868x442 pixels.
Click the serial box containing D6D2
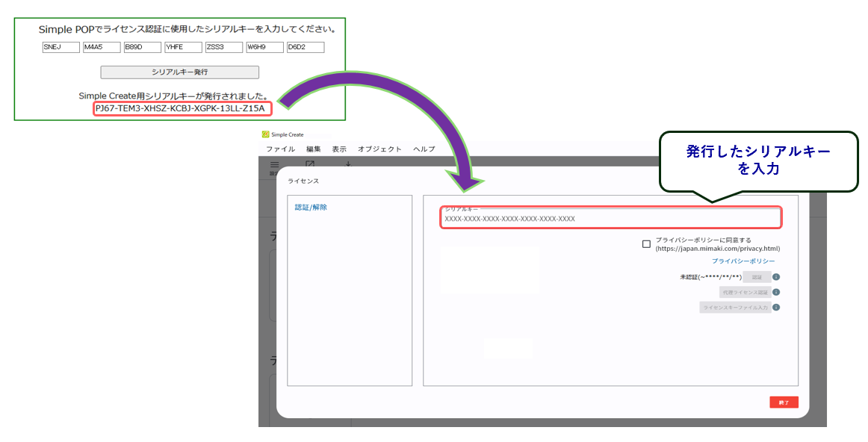tap(306, 48)
